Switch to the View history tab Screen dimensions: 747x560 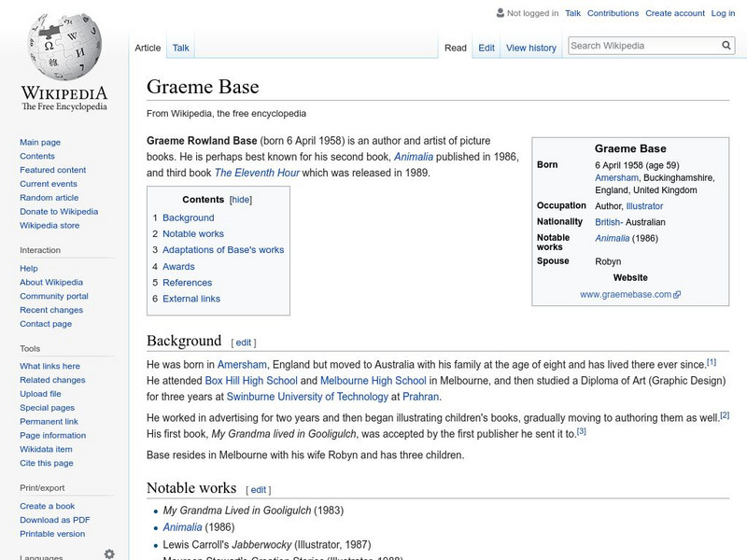(x=531, y=48)
